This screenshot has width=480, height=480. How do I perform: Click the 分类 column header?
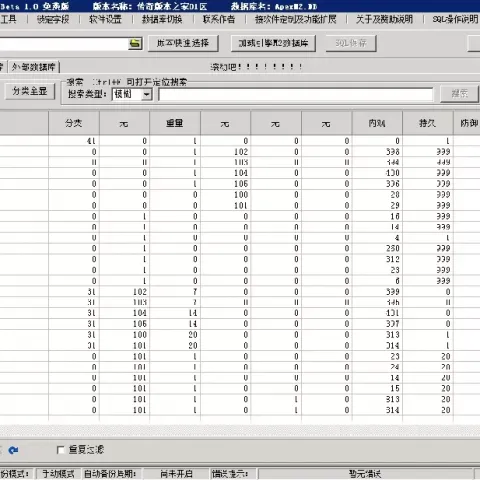[74, 123]
